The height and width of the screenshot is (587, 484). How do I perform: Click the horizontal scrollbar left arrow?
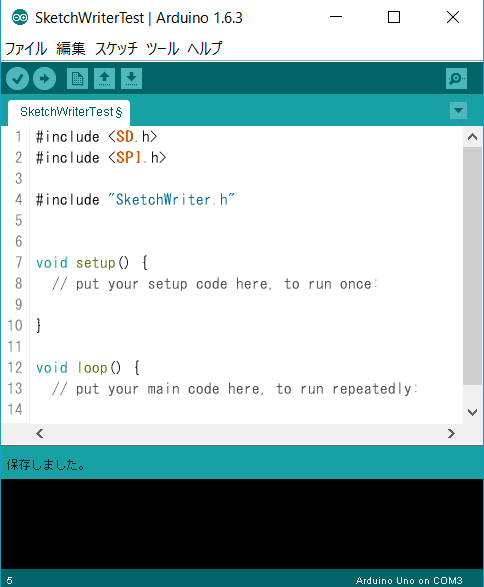pyautogui.click(x=40, y=434)
